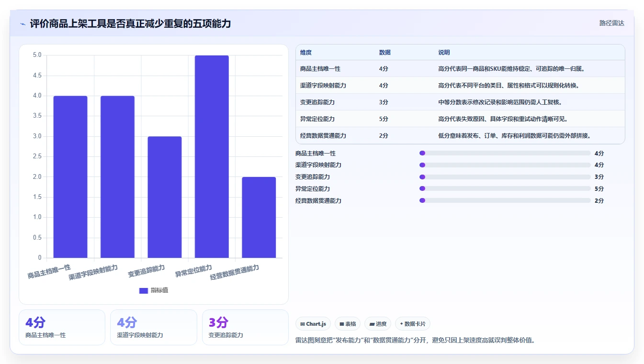Click the 维度 column header
This screenshot has width=644, height=364.
tap(306, 53)
